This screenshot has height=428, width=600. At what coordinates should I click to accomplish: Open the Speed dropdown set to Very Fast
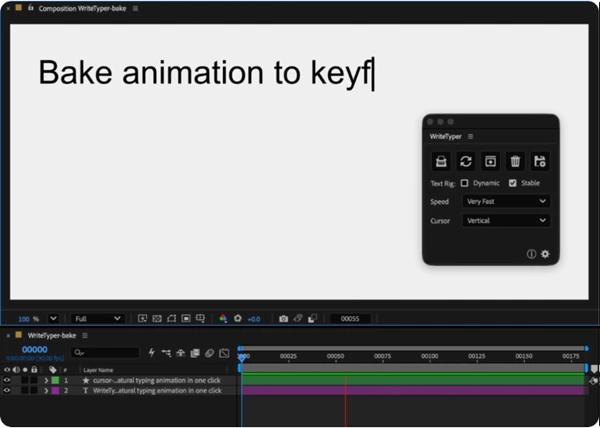506,201
